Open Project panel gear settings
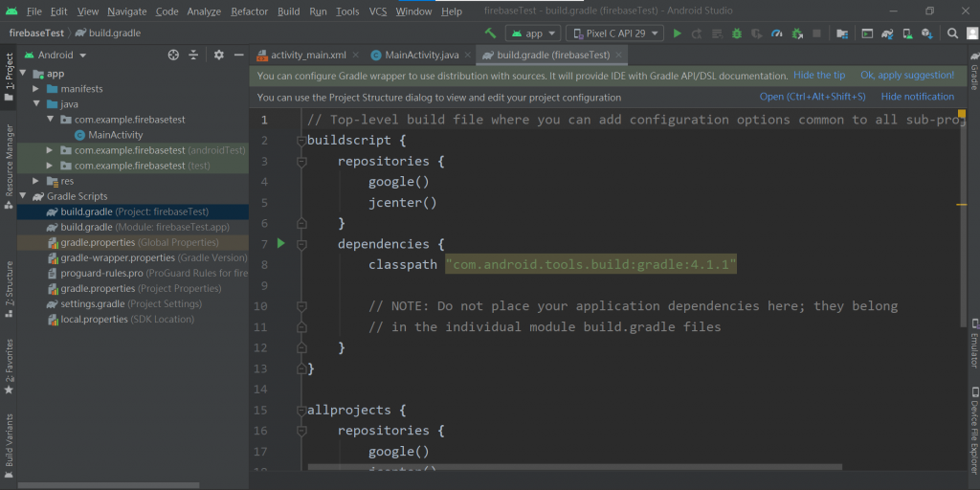Image resolution: width=980 pixels, height=490 pixels. click(219, 55)
